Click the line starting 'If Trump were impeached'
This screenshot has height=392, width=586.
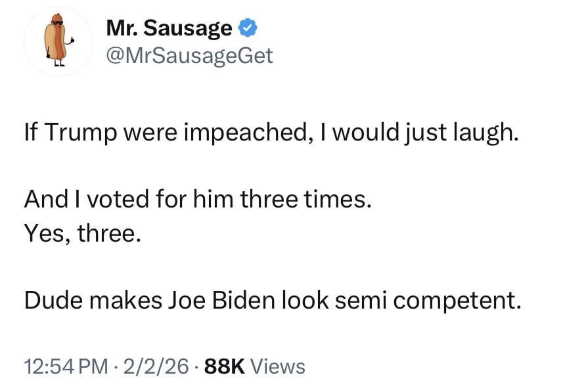click(271, 133)
